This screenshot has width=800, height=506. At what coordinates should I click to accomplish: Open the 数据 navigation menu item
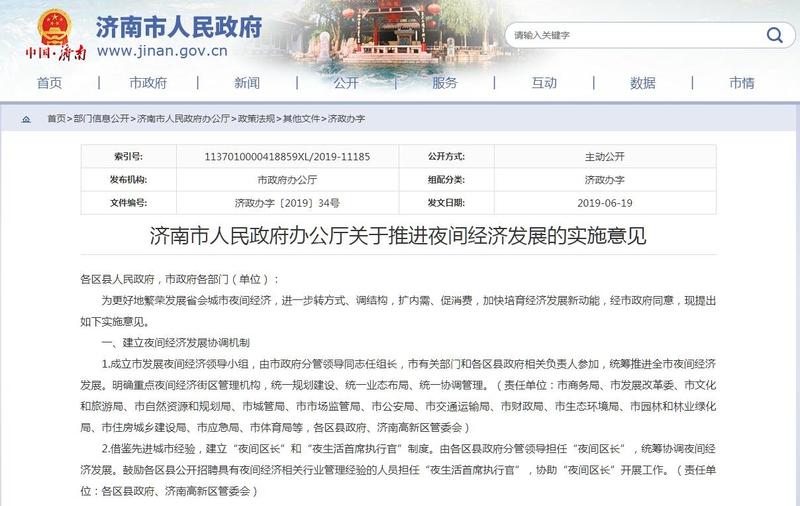[643, 83]
